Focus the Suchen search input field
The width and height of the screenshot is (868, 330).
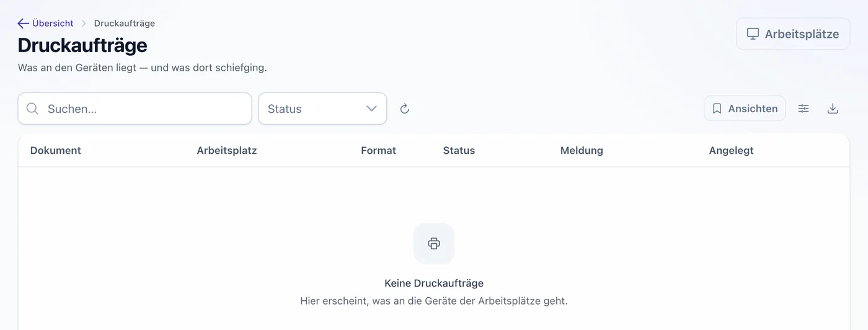(x=135, y=109)
